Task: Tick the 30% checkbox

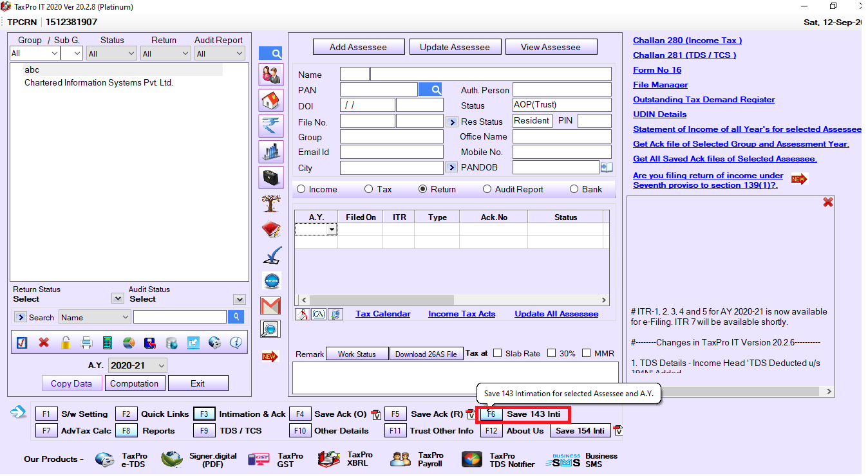Action: [551, 353]
